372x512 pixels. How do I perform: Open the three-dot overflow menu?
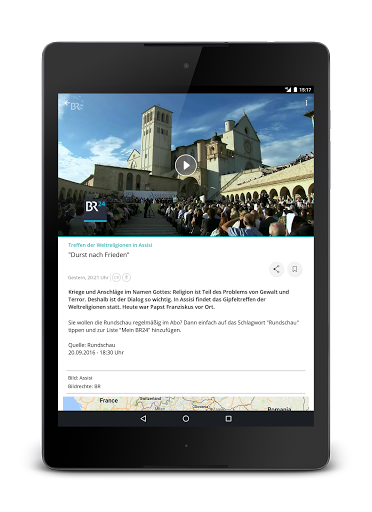[306, 103]
